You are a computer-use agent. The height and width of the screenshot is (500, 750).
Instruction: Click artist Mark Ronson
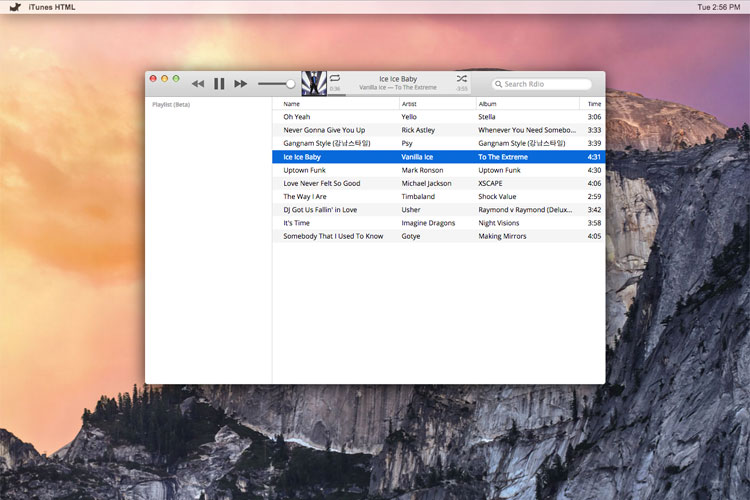422,170
